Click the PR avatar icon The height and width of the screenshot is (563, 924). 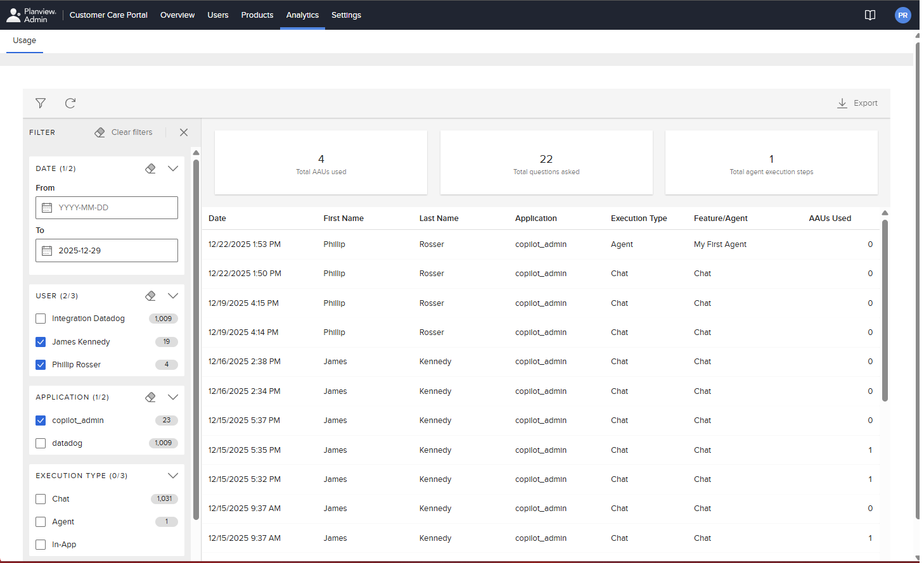pyautogui.click(x=902, y=15)
